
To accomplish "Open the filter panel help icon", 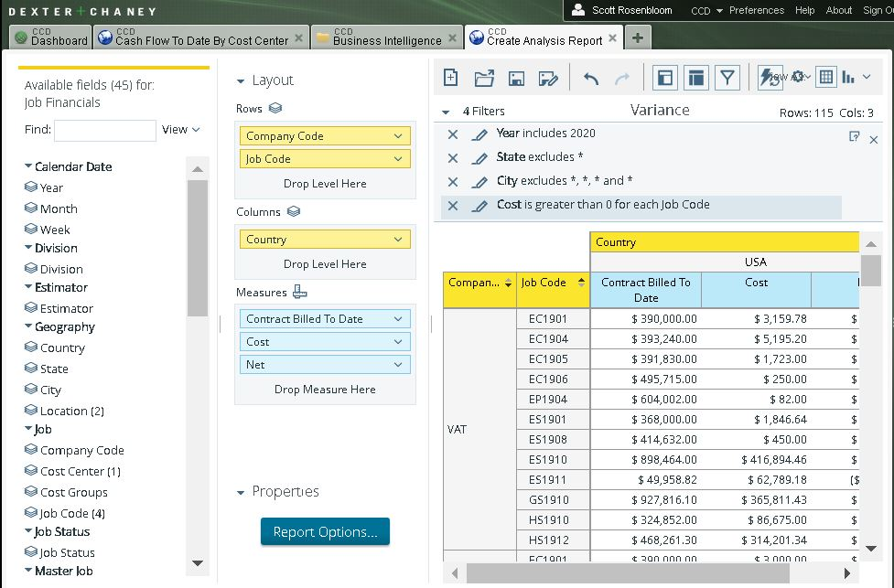I will coord(854,136).
